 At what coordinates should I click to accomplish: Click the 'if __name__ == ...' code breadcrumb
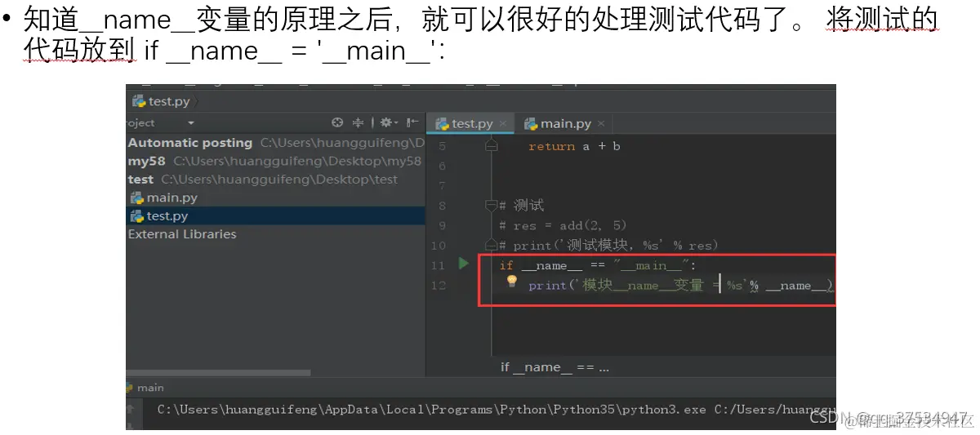click(x=555, y=367)
